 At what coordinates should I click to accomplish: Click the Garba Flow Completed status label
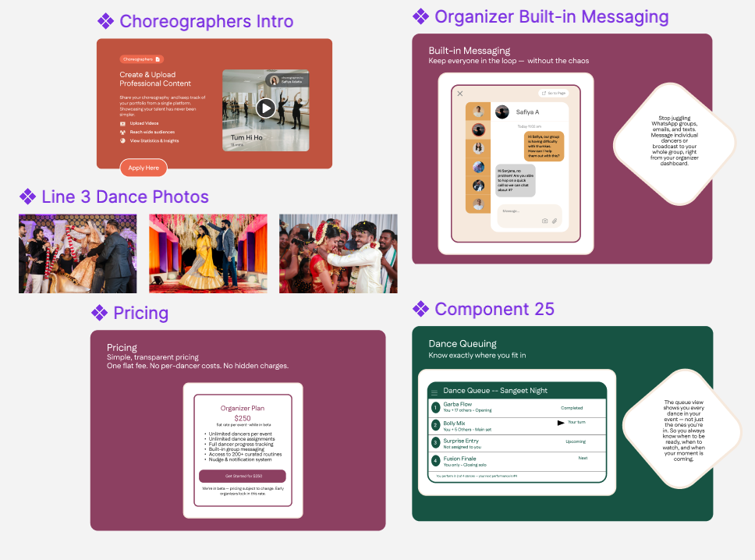(x=572, y=408)
